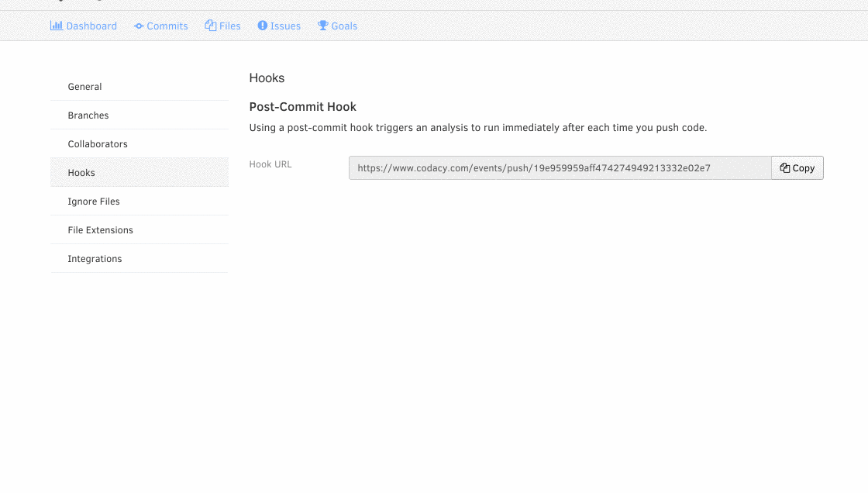The height and width of the screenshot is (493, 868).
Task: Select Collaborators in the sidebar
Action: (139, 144)
